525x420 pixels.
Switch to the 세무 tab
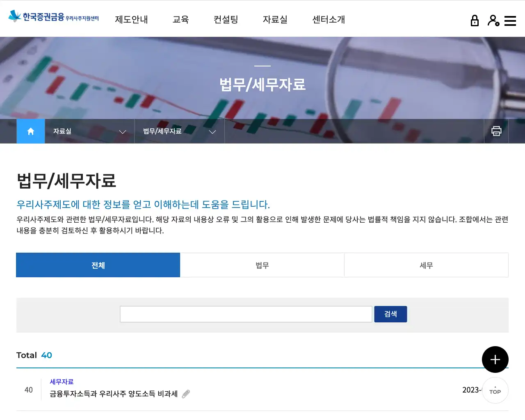coord(427,265)
